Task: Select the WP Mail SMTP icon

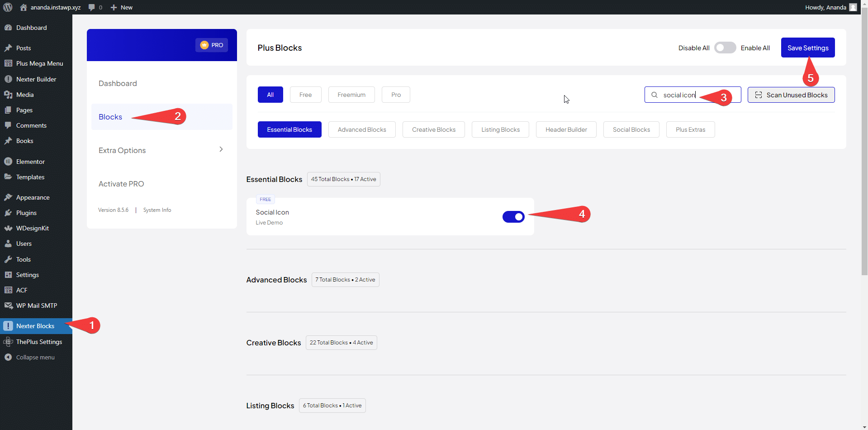Action: point(9,306)
